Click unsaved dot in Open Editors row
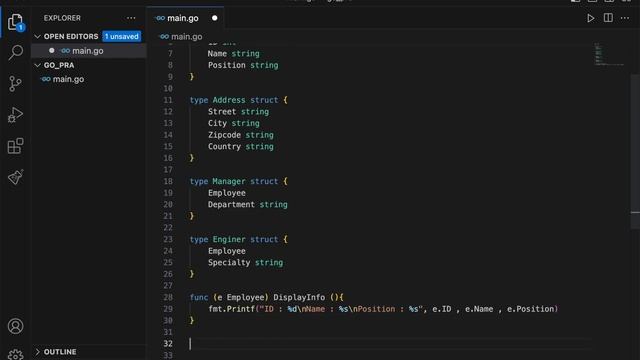Viewport: 640px width, 360px height. pyautogui.click(x=51, y=51)
